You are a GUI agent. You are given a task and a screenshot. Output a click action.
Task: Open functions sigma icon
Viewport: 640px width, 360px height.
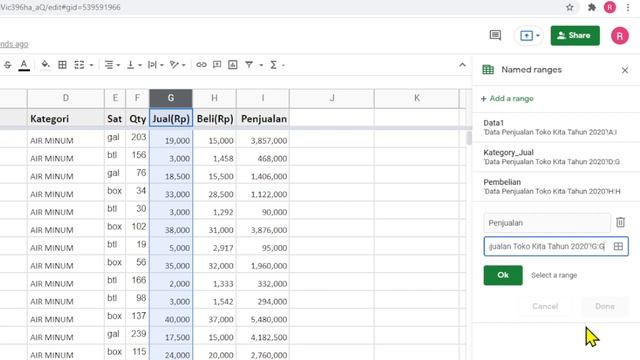coord(273,65)
